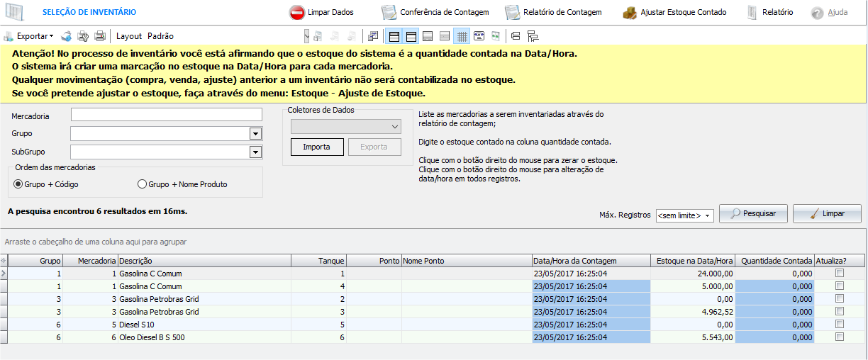Click the printer icon left of Layout

point(100,35)
